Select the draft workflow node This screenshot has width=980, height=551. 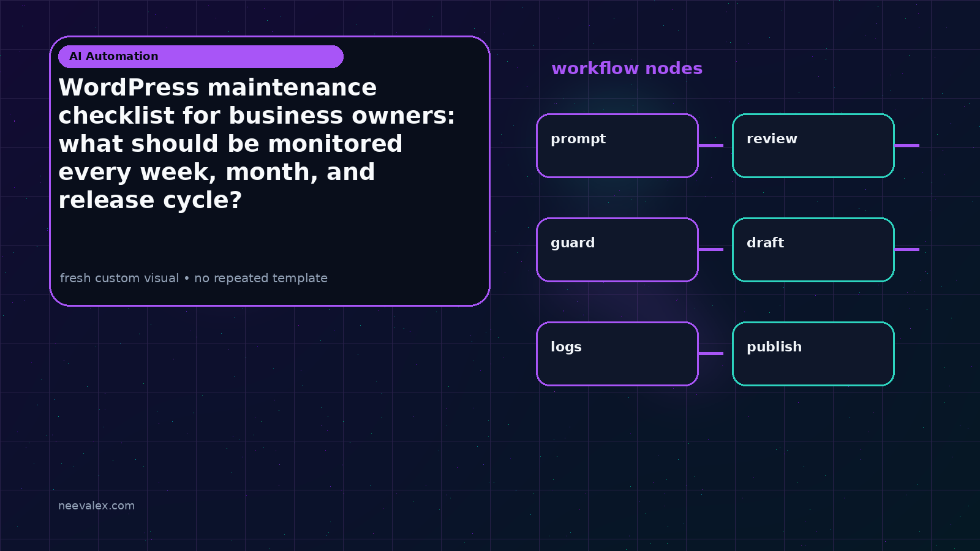coord(813,250)
